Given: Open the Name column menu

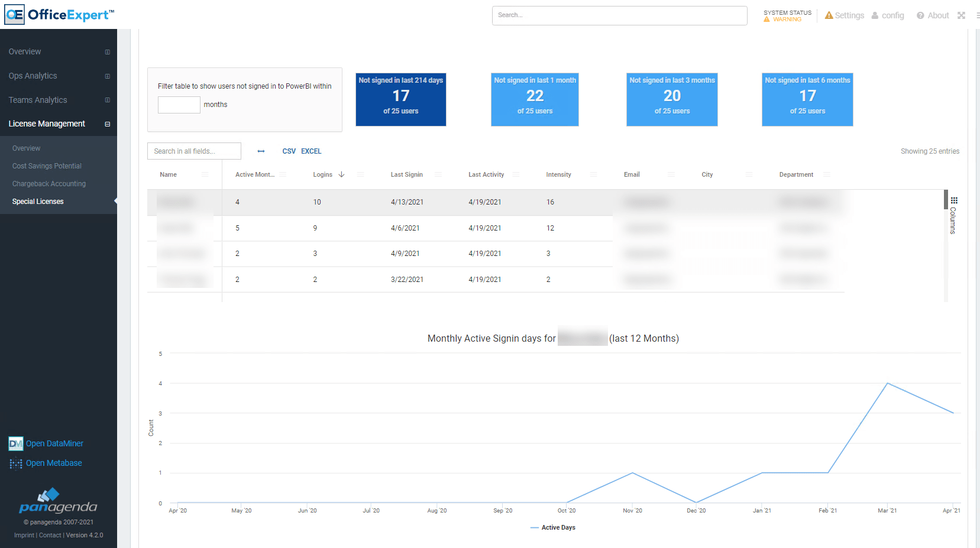Looking at the screenshot, I should click(x=205, y=174).
